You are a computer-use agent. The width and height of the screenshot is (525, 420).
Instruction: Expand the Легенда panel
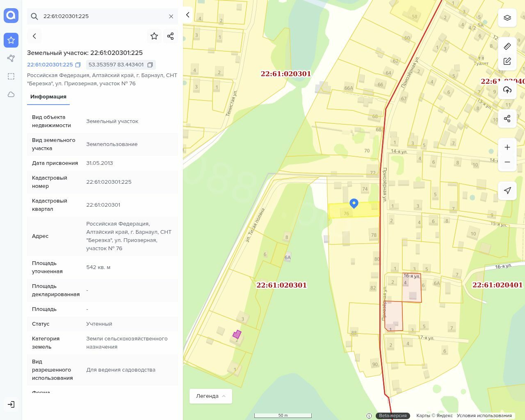click(x=210, y=396)
